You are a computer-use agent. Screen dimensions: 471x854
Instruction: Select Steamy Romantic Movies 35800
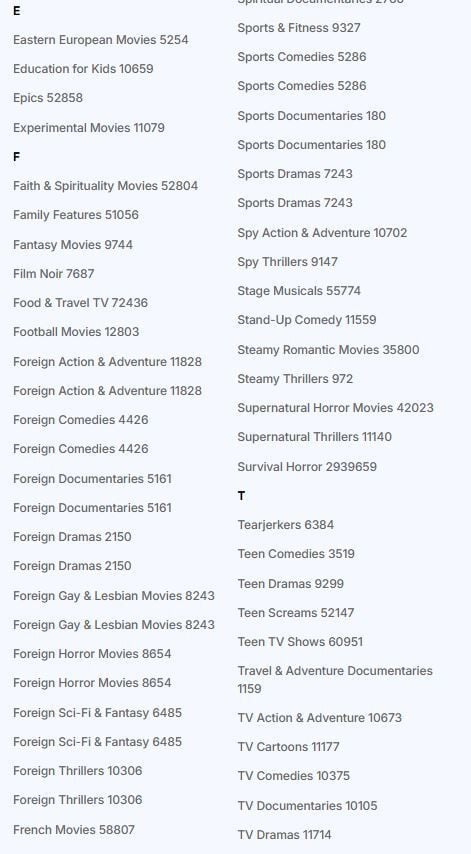[x=328, y=349]
